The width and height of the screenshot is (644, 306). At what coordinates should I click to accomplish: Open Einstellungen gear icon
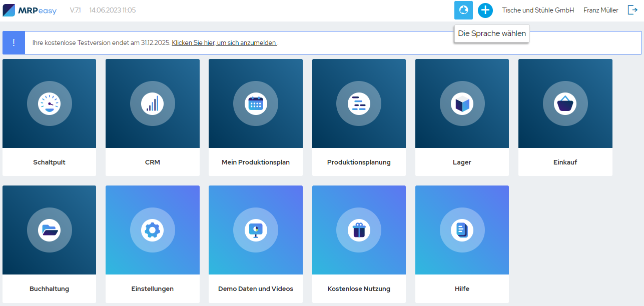[152, 230]
